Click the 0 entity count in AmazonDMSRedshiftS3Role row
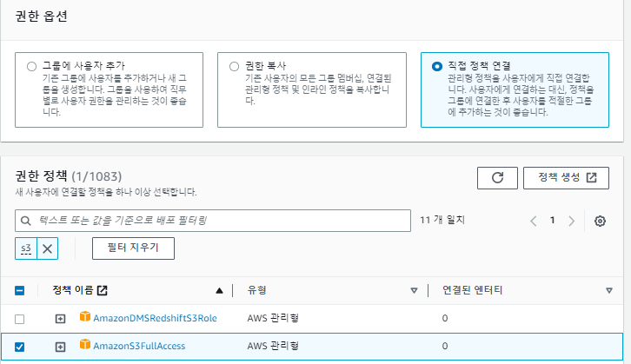Viewport: 631px width, 364px height. click(x=445, y=318)
